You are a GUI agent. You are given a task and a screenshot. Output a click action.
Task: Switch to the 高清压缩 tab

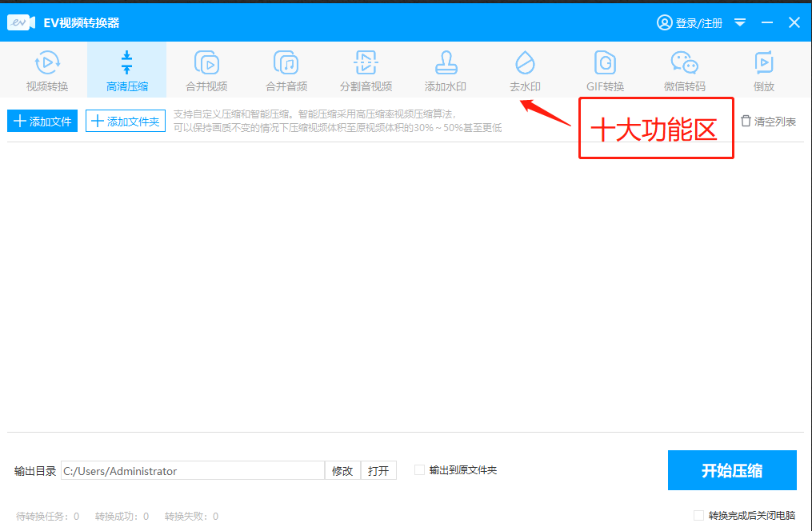coord(126,70)
